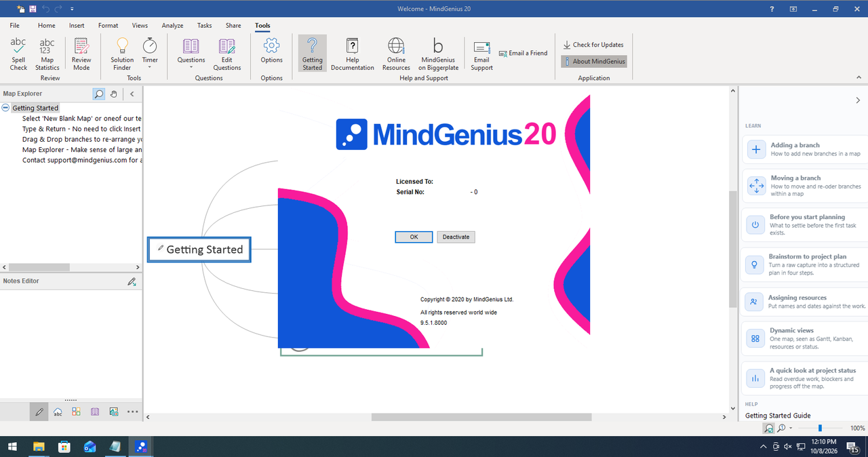
Task: Switch to the Tasks ribbon tab
Action: [204, 26]
